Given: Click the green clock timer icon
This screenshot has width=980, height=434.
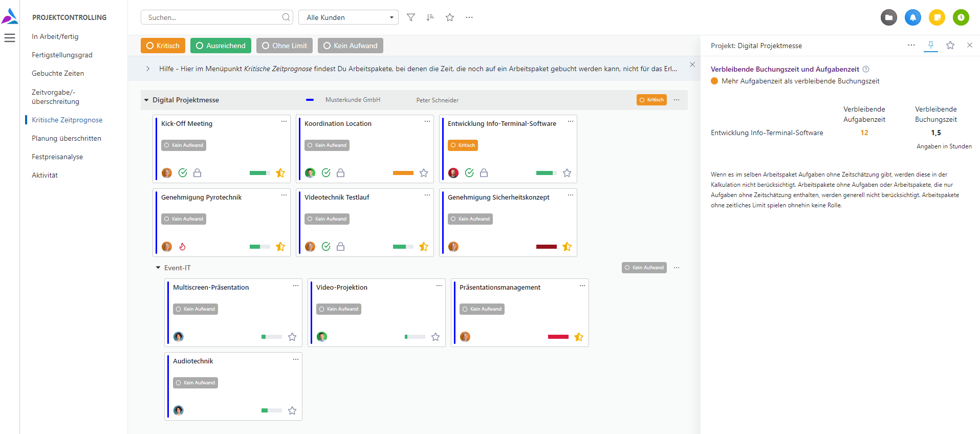Looking at the screenshot, I should 961,17.
